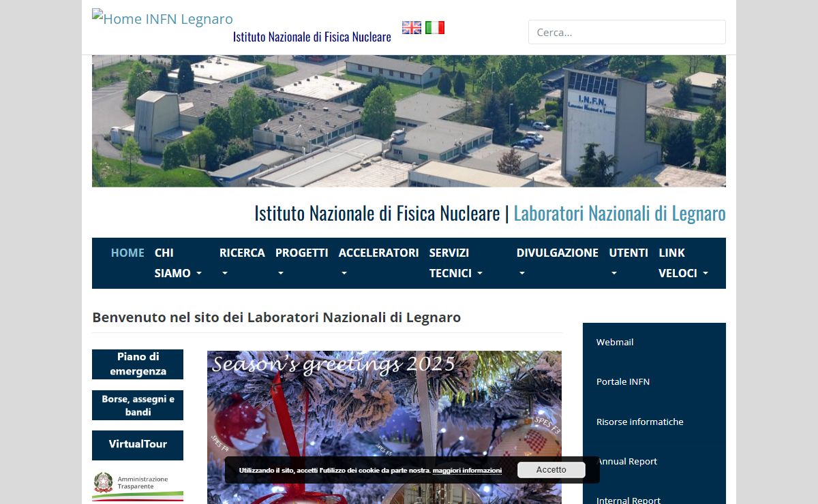Open Portale INFN sidebar link
This screenshot has height=504, width=818.
(623, 381)
